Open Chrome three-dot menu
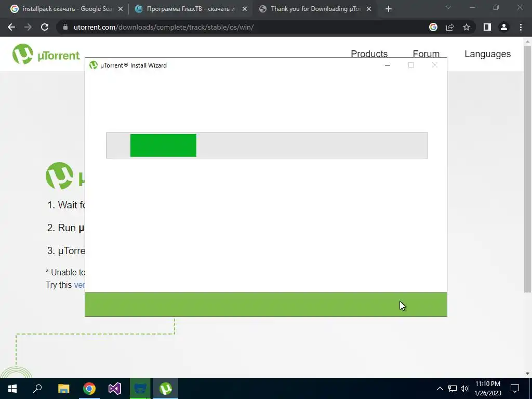Image resolution: width=532 pixels, height=399 pixels. pyautogui.click(x=521, y=27)
